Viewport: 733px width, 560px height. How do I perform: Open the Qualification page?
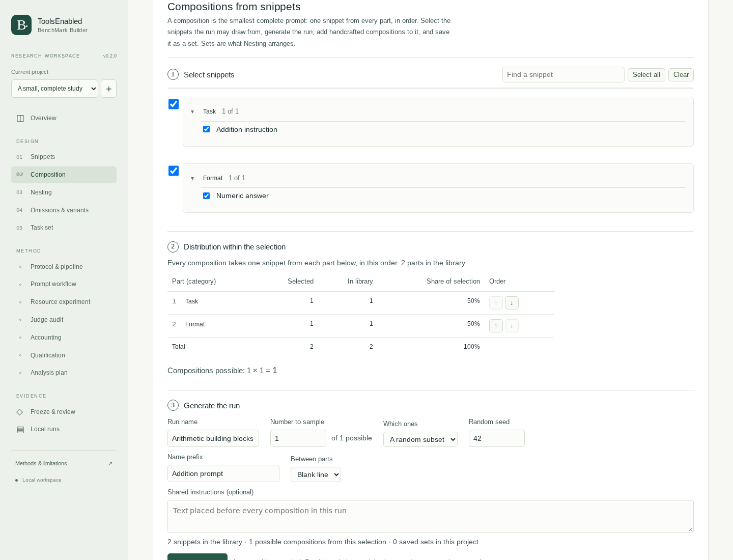pyautogui.click(x=64, y=355)
